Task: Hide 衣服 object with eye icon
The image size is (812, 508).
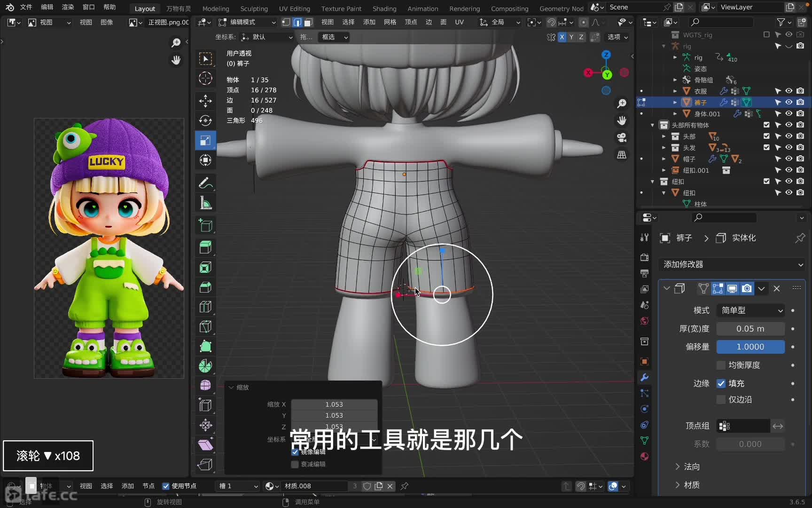Action: pos(789,91)
